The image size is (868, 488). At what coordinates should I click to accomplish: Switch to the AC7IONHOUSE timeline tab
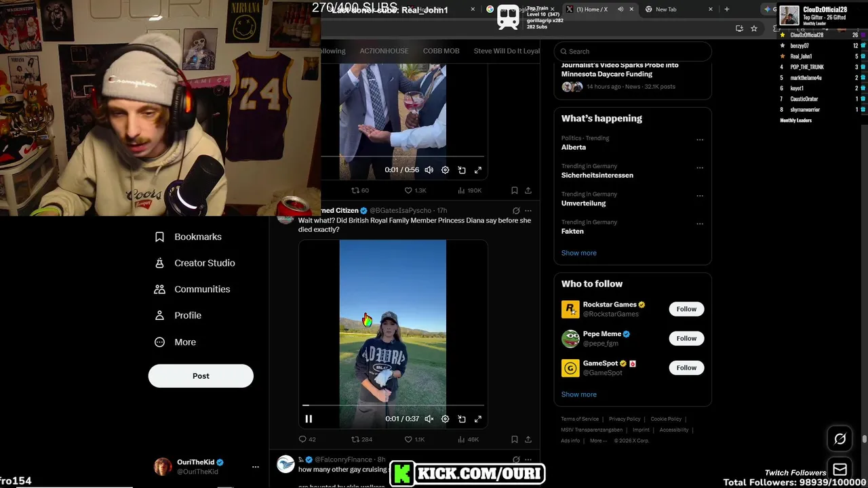pos(384,51)
